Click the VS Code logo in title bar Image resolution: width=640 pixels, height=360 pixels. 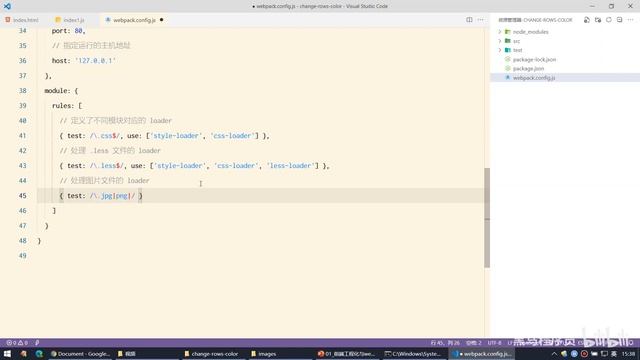[x=7, y=6]
